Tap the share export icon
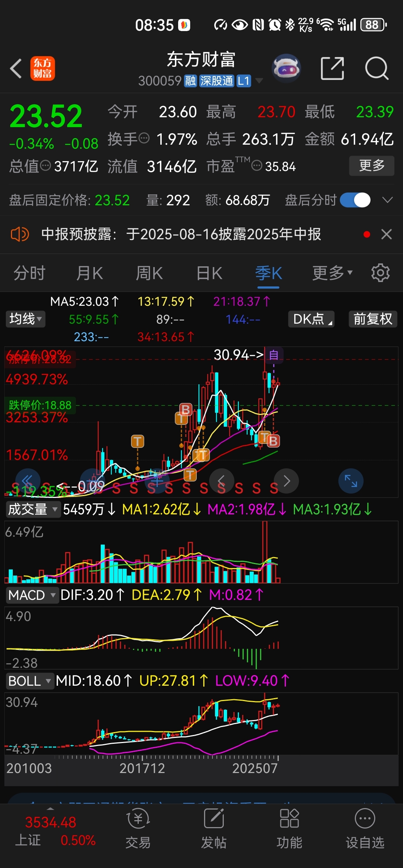This screenshot has height=868, width=403. tap(332, 68)
